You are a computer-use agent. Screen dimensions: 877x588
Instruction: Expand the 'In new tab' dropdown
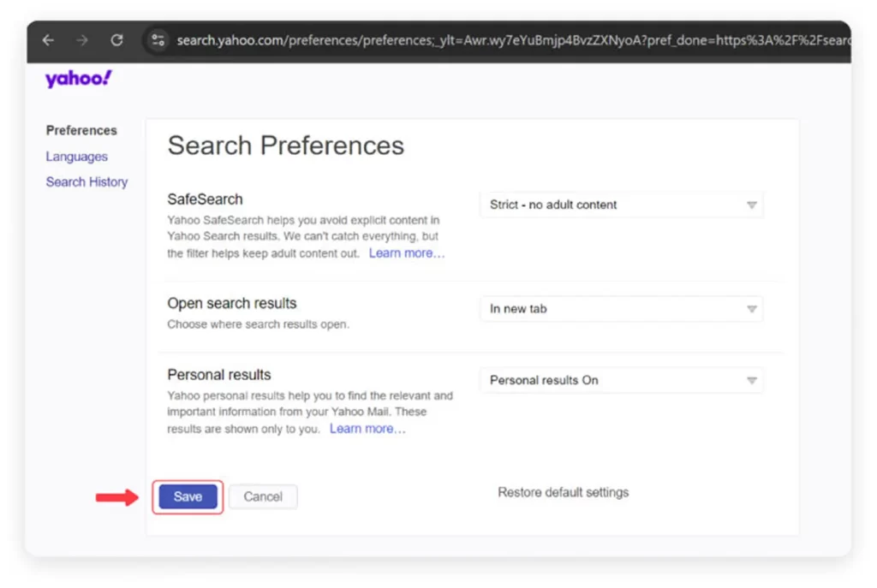coord(621,309)
